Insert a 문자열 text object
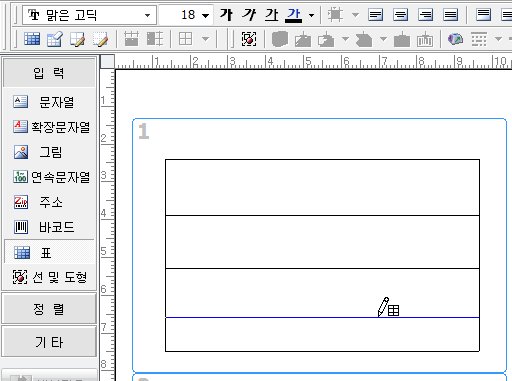The height and width of the screenshot is (381, 512). coord(49,102)
